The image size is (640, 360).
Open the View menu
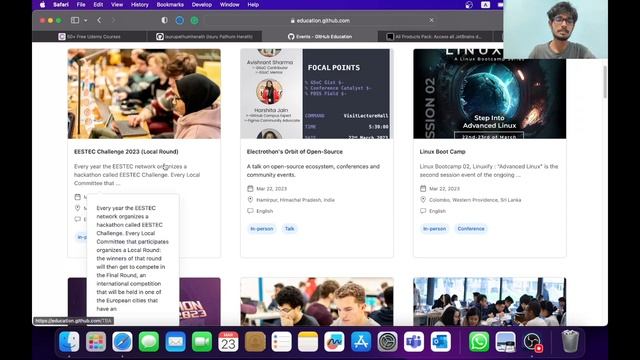(117, 5)
